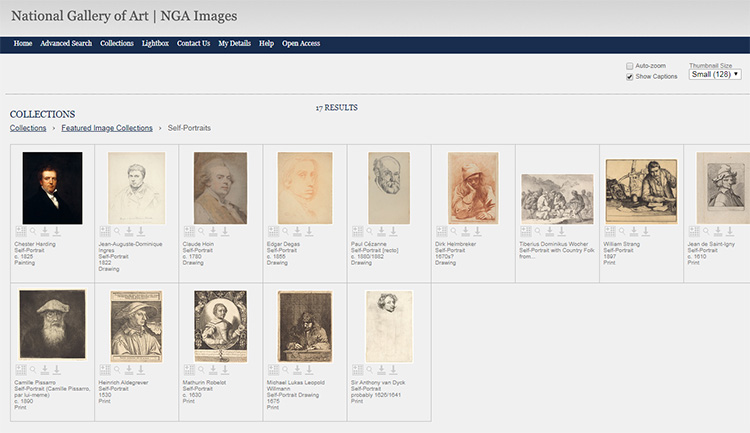Add Michael Lukas Leopold Willmann print to lightbox
The height and width of the screenshot is (433, 750).
(x=274, y=370)
